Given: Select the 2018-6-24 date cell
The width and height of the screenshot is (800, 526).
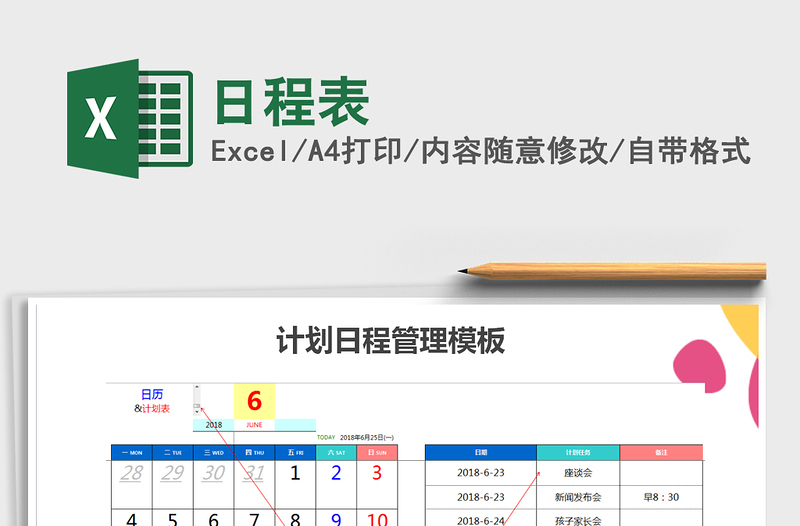Looking at the screenshot, I should pyautogui.click(x=481, y=519).
